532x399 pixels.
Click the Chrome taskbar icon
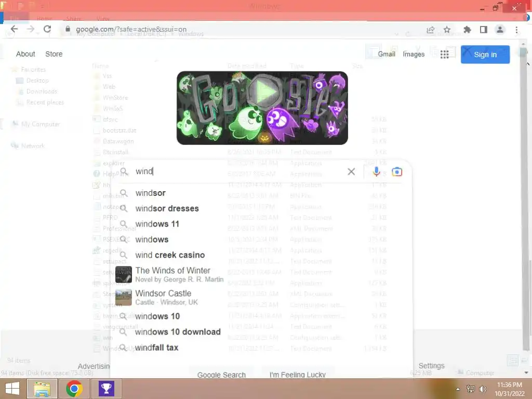[x=74, y=389]
